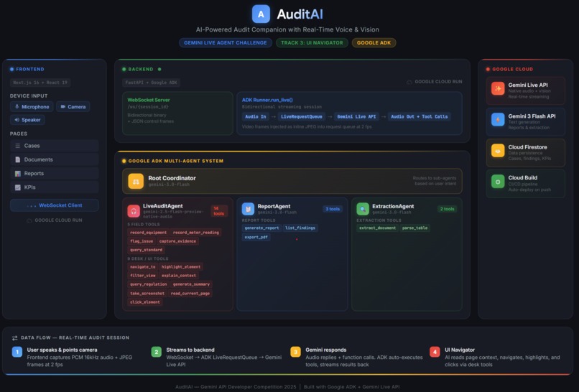Click the explain_context tool chip

(x=179, y=276)
